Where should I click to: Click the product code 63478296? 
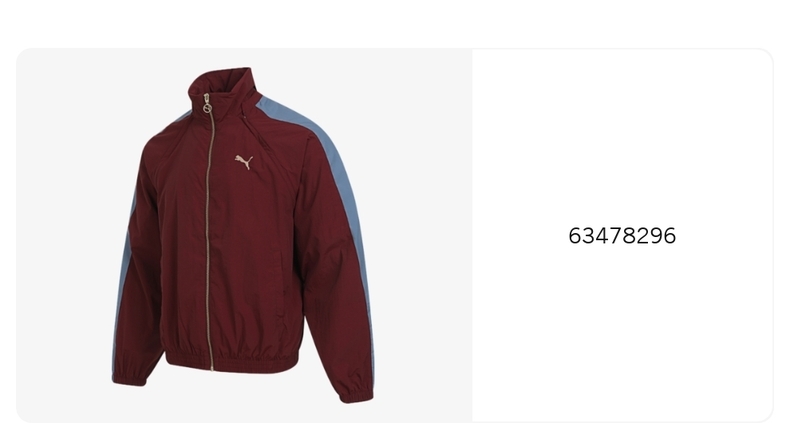tap(622, 236)
